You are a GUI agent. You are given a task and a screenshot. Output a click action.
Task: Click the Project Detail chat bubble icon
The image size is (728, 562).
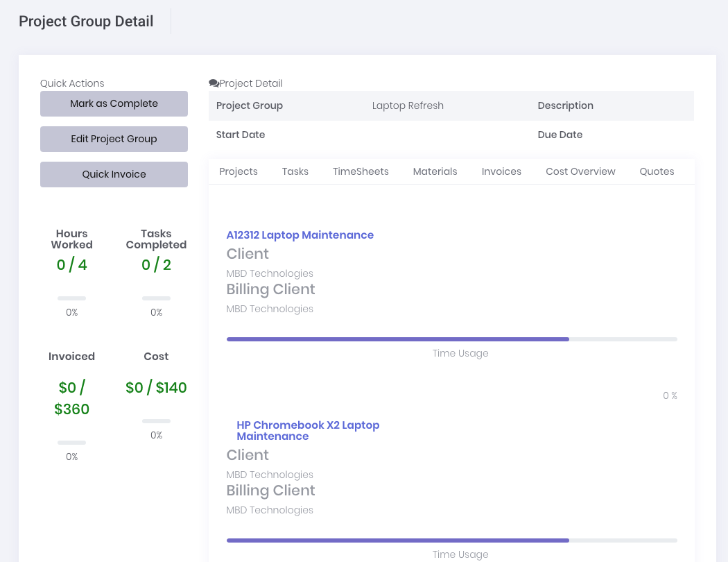pyautogui.click(x=214, y=83)
